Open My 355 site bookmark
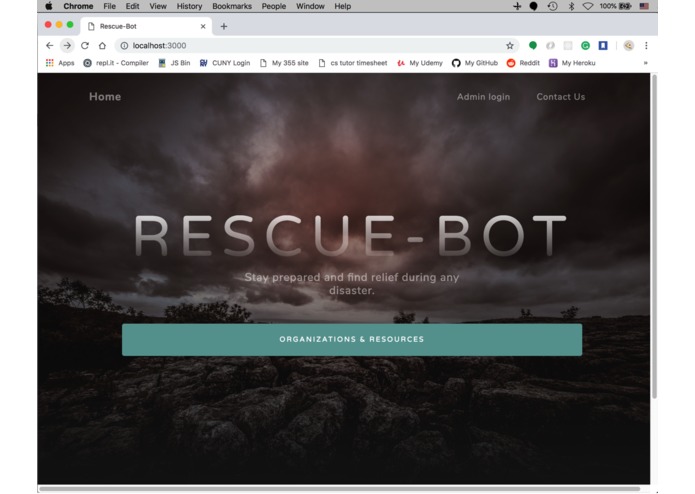Viewport: 695px width, 494px height. (284, 63)
